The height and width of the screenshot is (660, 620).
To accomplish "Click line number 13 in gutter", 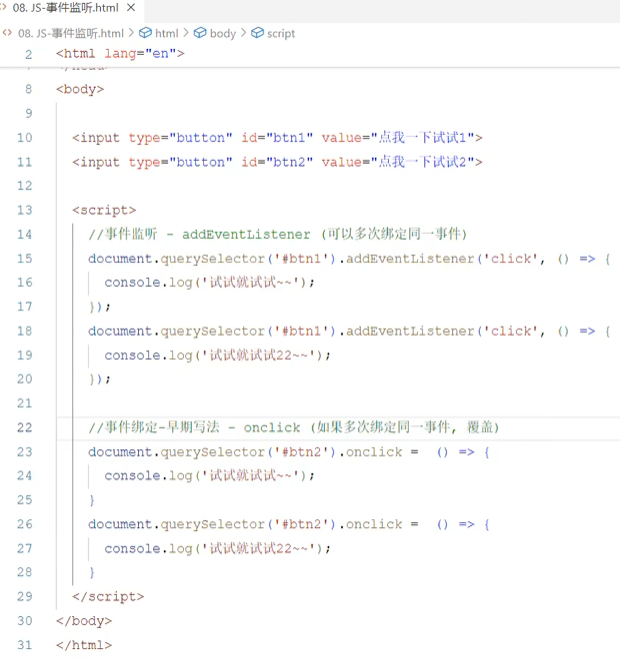I will click(x=24, y=210).
